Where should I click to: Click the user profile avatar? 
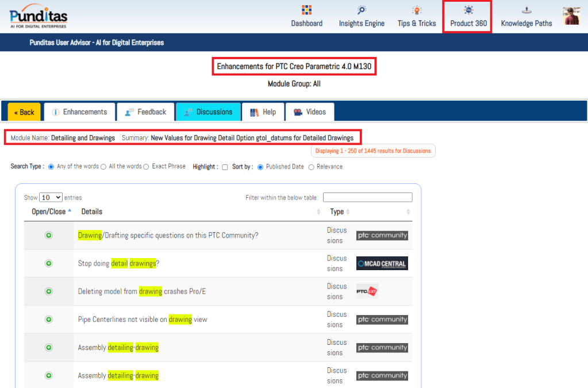click(x=571, y=16)
